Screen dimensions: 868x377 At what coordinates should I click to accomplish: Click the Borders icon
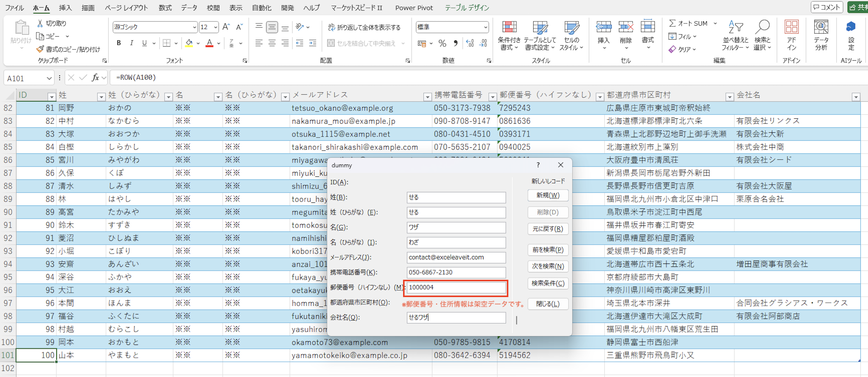166,43
